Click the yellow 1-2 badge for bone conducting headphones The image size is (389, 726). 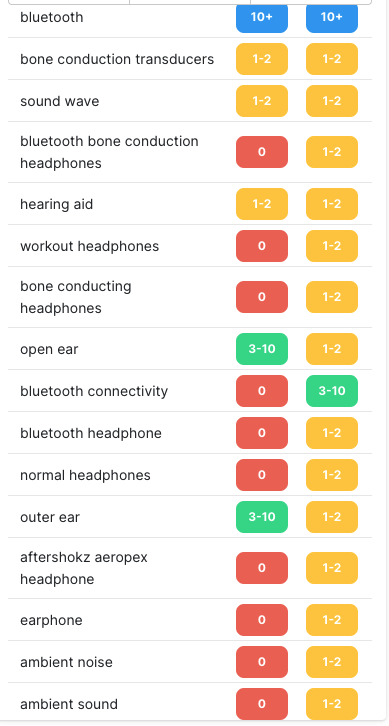332,297
